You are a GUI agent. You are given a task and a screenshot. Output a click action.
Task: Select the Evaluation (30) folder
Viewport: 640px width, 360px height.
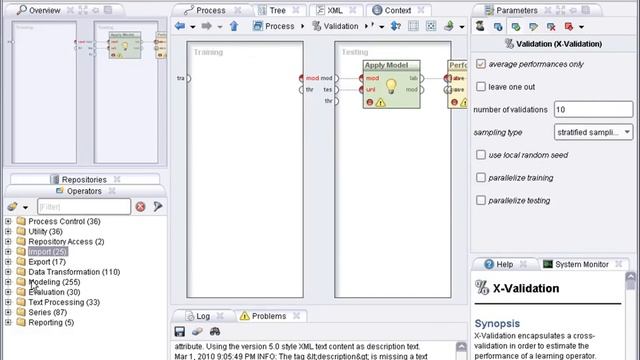pyautogui.click(x=54, y=292)
